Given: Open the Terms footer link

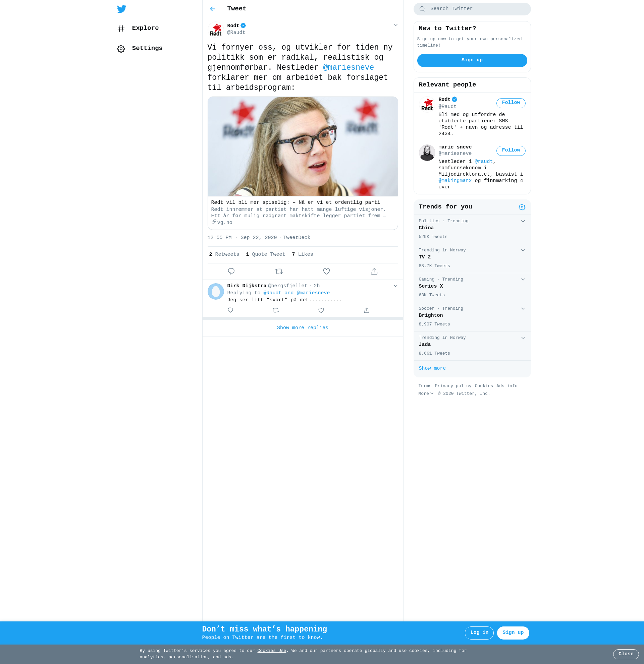Looking at the screenshot, I should click(x=425, y=386).
